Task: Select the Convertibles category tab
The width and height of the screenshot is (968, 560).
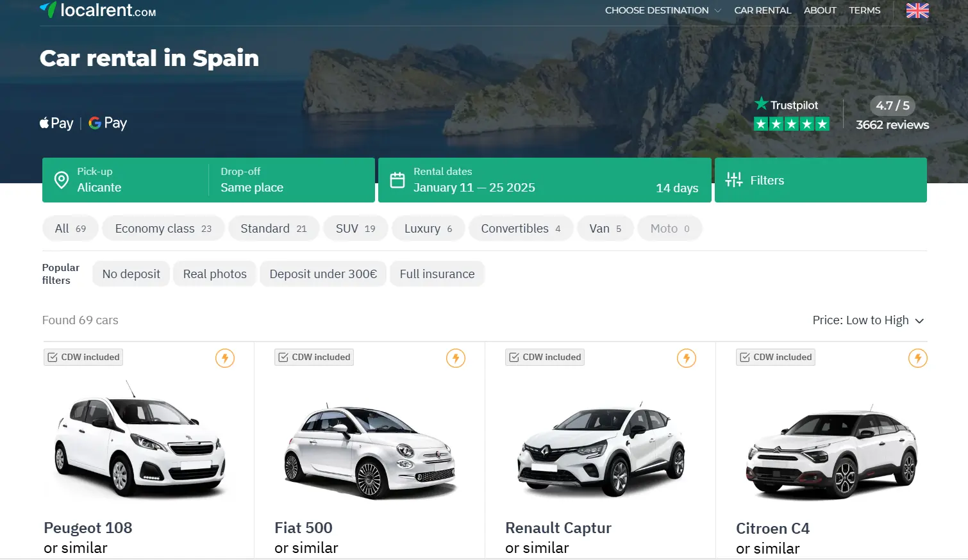Action: (521, 229)
